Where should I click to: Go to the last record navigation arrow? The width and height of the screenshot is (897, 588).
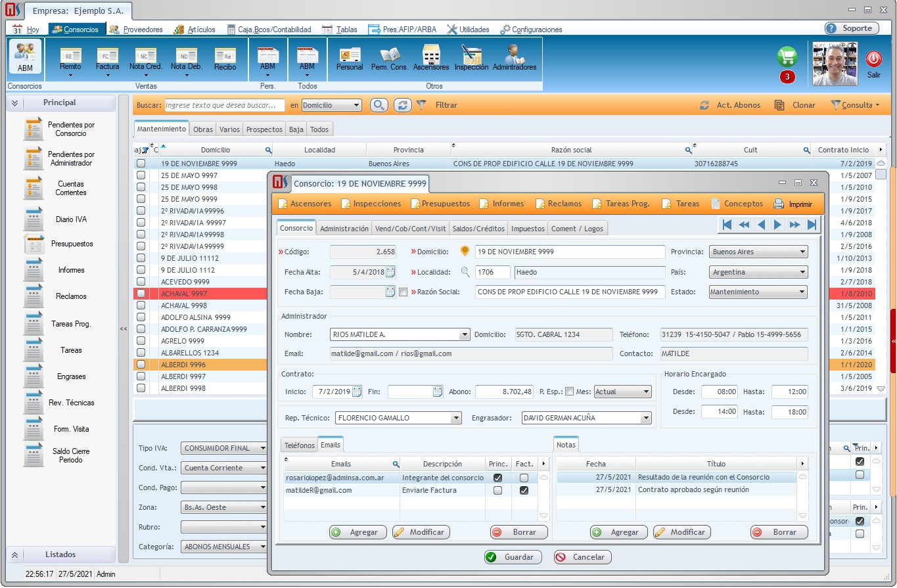(812, 225)
